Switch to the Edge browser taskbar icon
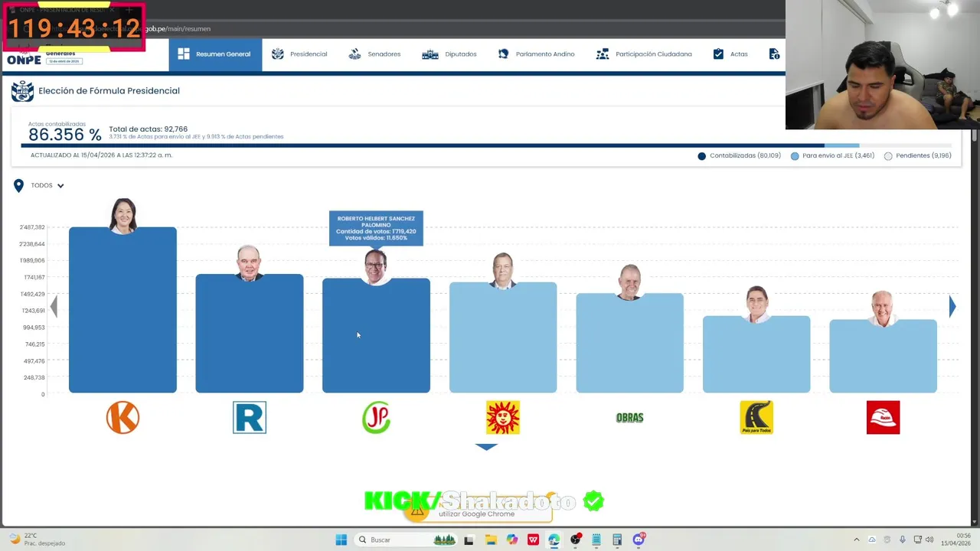Viewport: 980px width, 551px height. point(554,540)
